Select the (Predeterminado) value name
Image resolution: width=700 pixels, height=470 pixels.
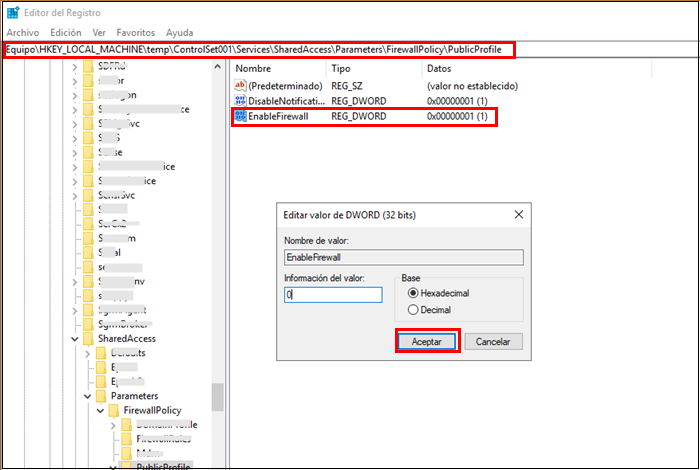coord(285,86)
